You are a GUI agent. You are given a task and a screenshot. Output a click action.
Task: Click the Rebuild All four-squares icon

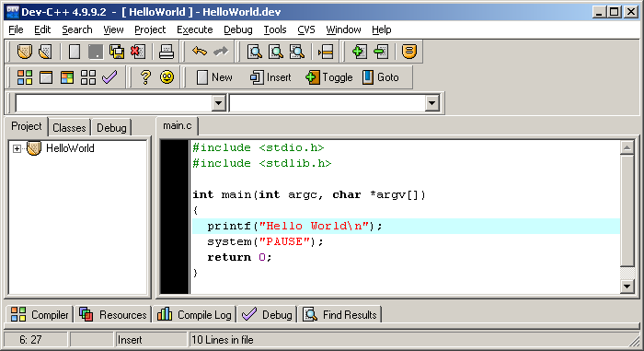88,77
